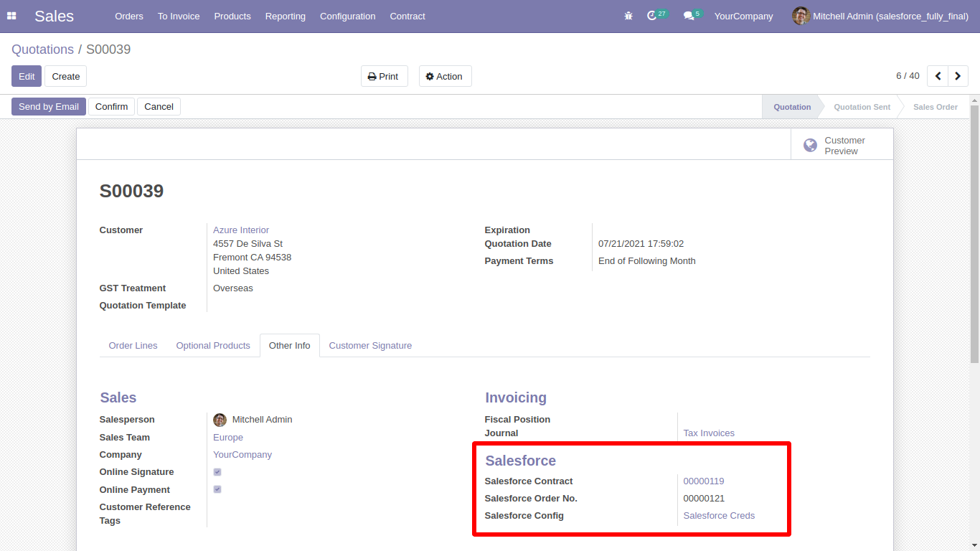Click the Sales app title
Viewport: 980px width, 551px height.
(x=54, y=16)
